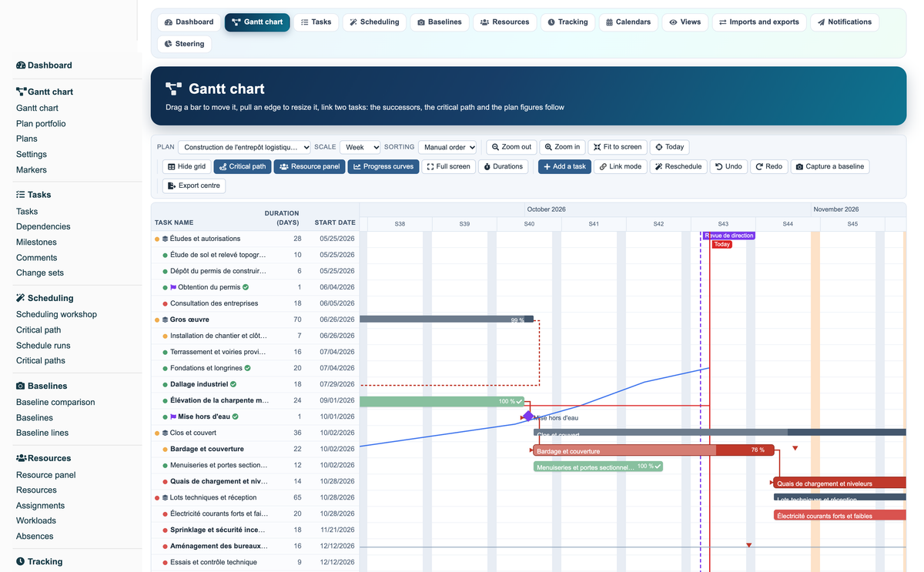The image size is (924, 572).
Task: Select the Gros œuvre summary task row
Action: (256, 319)
